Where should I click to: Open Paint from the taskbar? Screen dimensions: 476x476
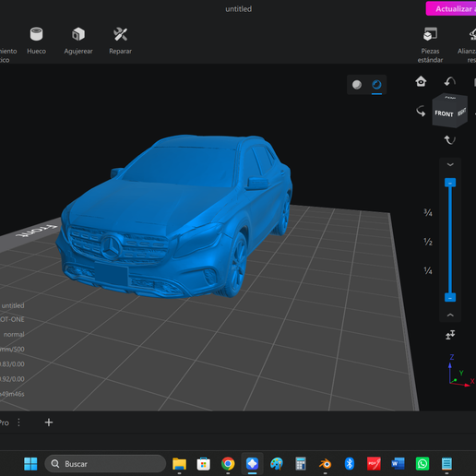pyautogui.click(x=277, y=464)
